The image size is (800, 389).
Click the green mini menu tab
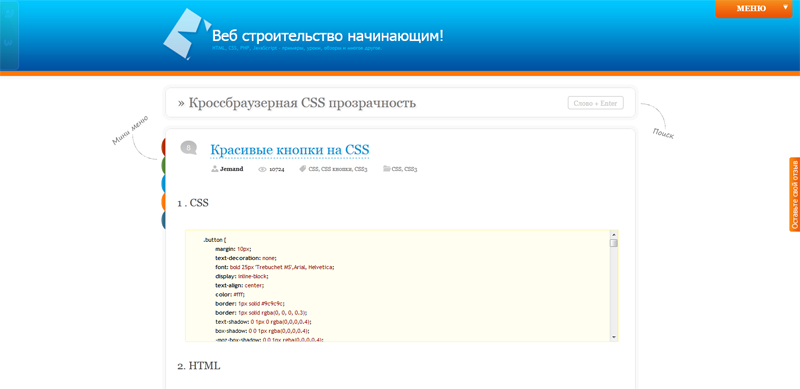point(163,165)
